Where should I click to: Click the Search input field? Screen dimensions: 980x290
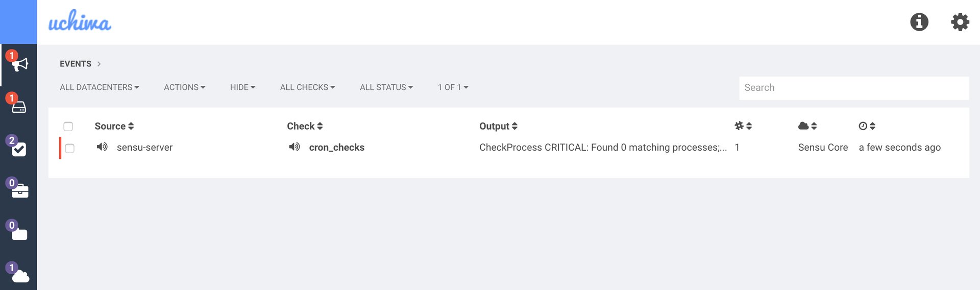(853, 88)
